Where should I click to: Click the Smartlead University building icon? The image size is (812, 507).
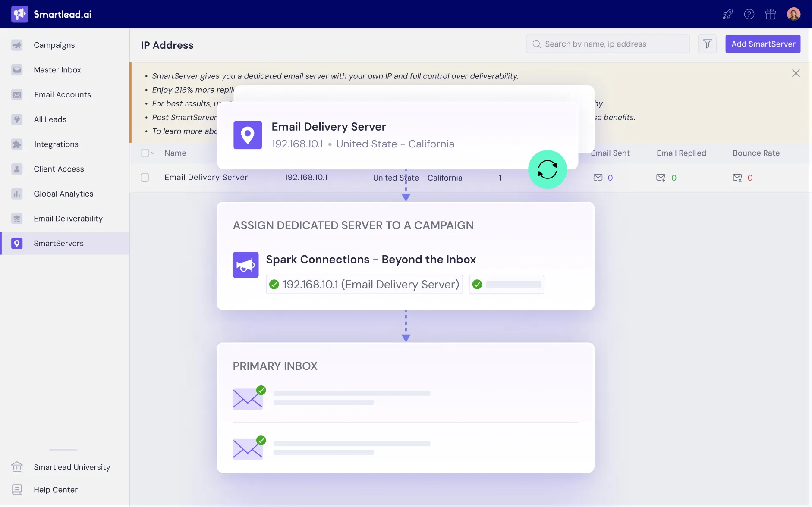point(17,467)
